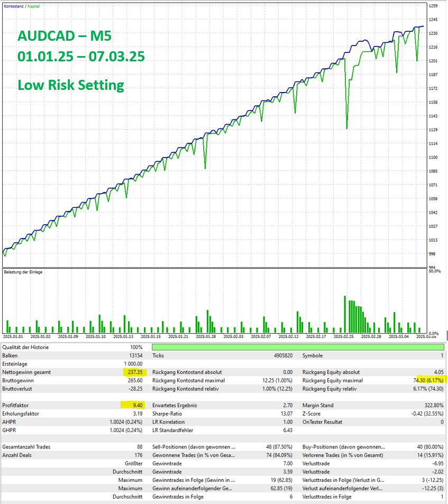Click the 50.0% deposit load axis label
448x504 pixels.
pyautogui.click(x=435, y=271)
